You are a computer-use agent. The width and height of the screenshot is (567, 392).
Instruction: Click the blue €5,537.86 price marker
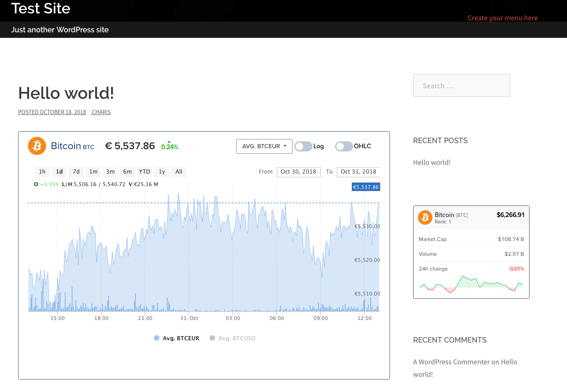click(x=366, y=187)
